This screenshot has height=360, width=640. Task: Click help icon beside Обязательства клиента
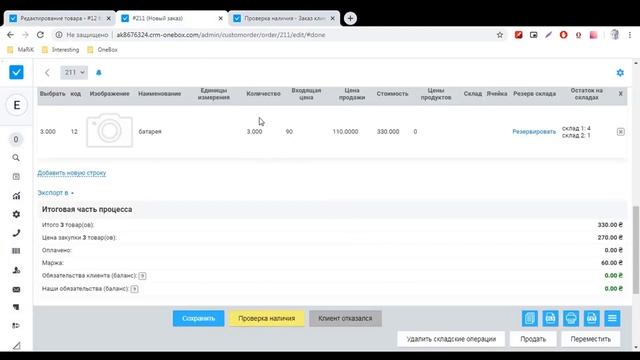point(142,276)
